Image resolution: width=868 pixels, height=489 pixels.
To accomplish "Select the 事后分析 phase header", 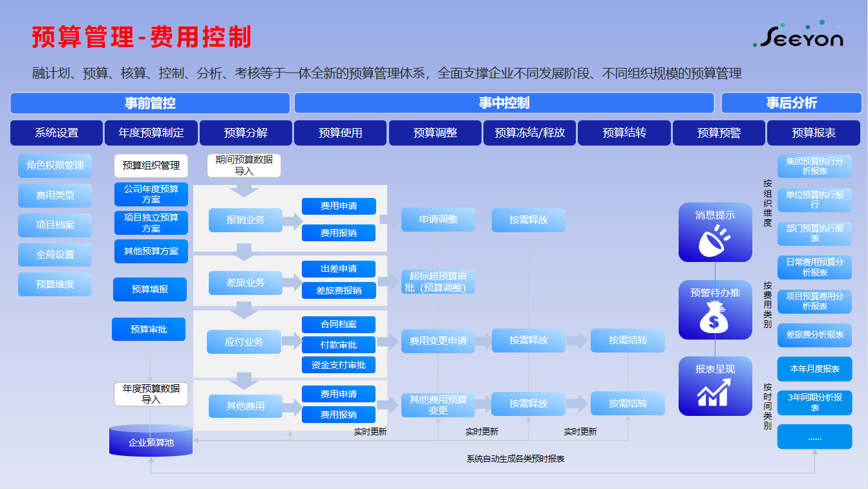I will [x=791, y=103].
